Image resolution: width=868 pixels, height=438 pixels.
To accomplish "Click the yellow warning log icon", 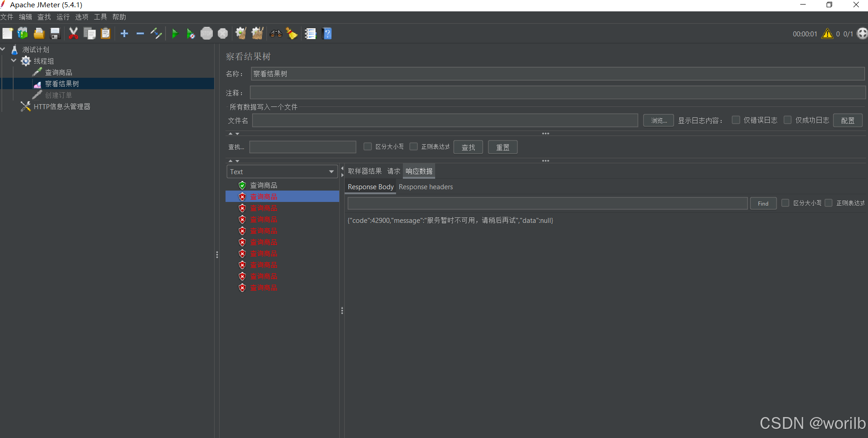I will click(x=828, y=34).
